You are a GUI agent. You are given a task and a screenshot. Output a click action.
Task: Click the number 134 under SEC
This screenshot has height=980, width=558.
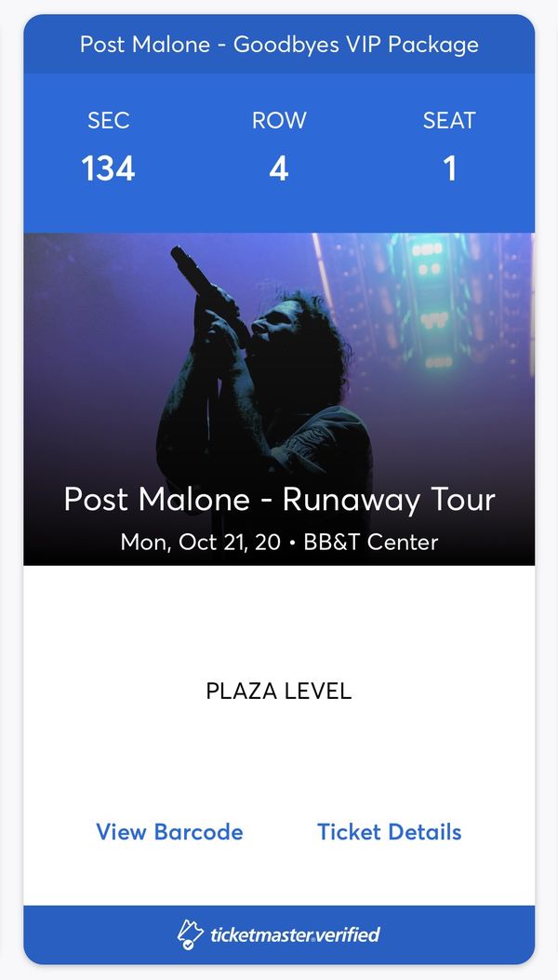coord(109,168)
